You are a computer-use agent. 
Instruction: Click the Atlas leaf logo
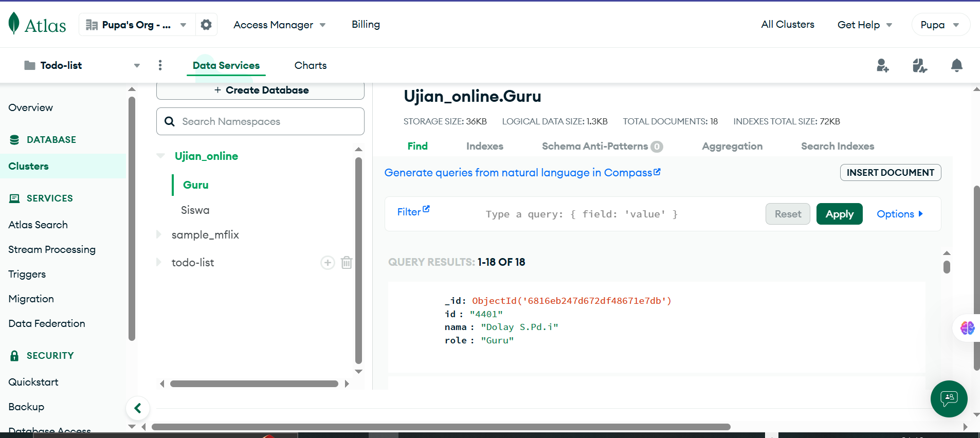tap(14, 24)
